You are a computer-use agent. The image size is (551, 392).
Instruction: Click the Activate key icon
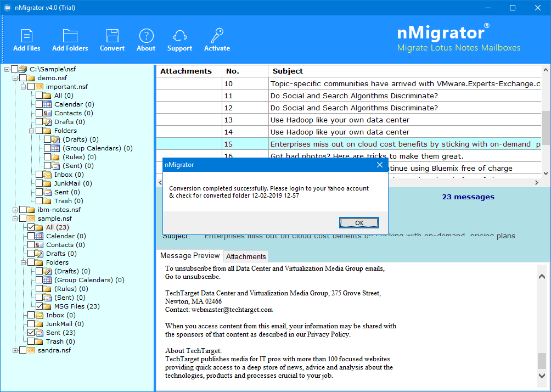[217, 36]
